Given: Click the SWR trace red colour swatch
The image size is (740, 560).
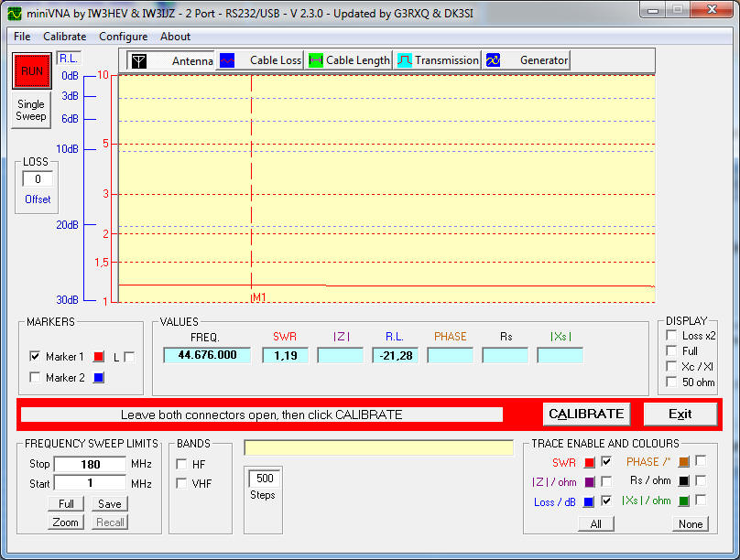Looking at the screenshot, I should pos(589,463).
